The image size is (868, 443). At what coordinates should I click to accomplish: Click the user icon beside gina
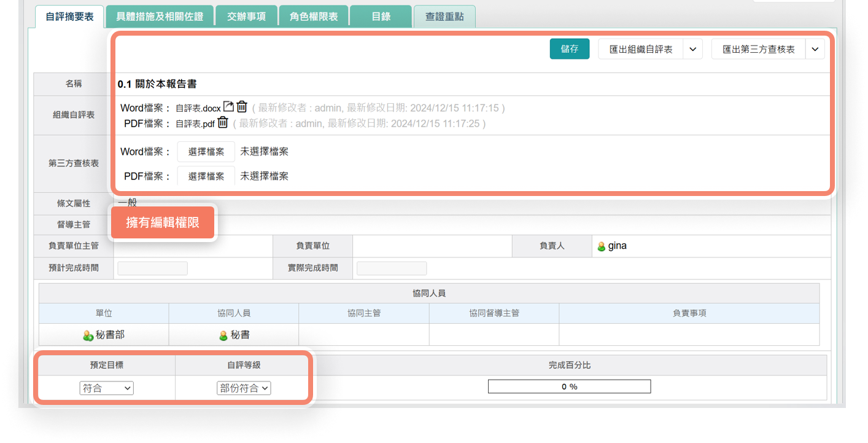coord(601,246)
